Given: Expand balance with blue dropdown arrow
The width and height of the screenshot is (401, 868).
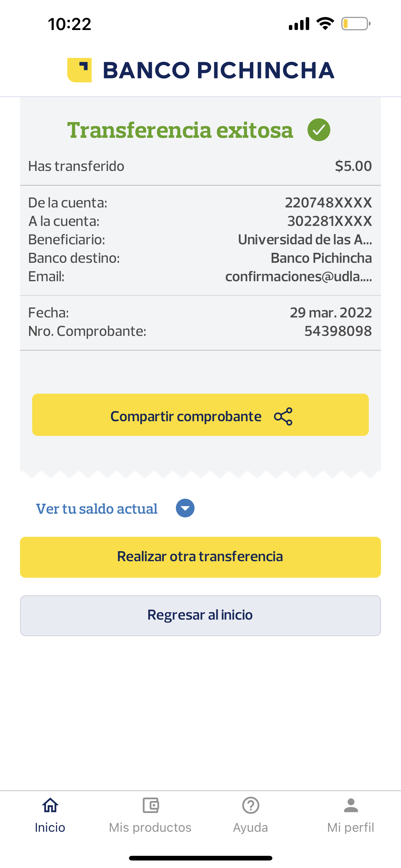Looking at the screenshot, I should tap(185, 508).
